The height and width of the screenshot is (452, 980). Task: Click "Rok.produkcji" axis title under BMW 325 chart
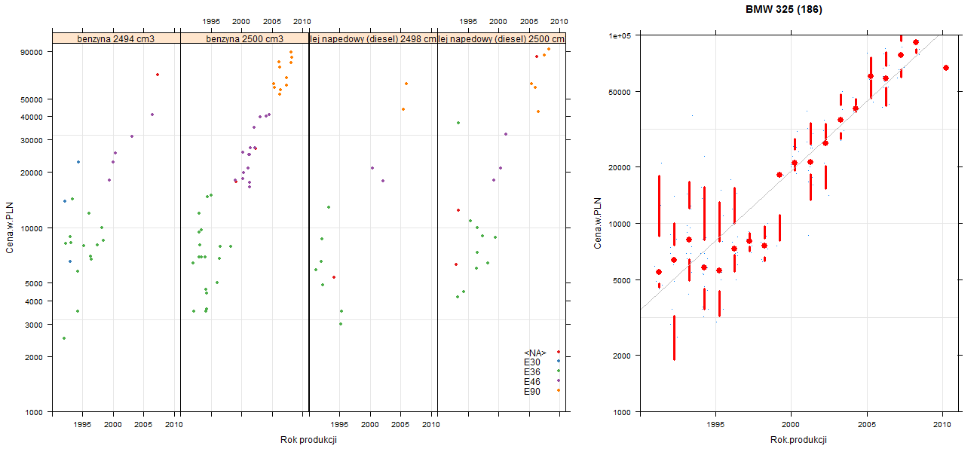799,440
